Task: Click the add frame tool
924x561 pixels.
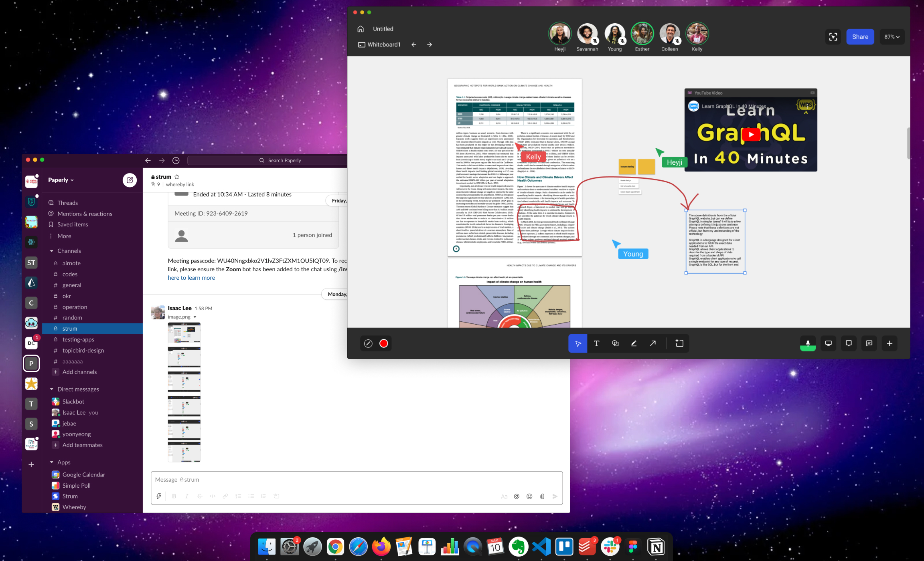Action: (x=679, y=343)
